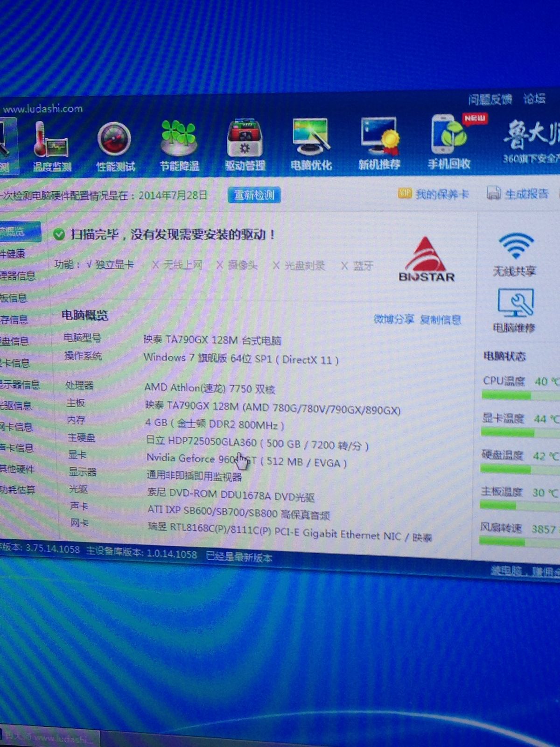Open 论坛 forum link
The image size is (560, 747).
[x=534, y=98]
